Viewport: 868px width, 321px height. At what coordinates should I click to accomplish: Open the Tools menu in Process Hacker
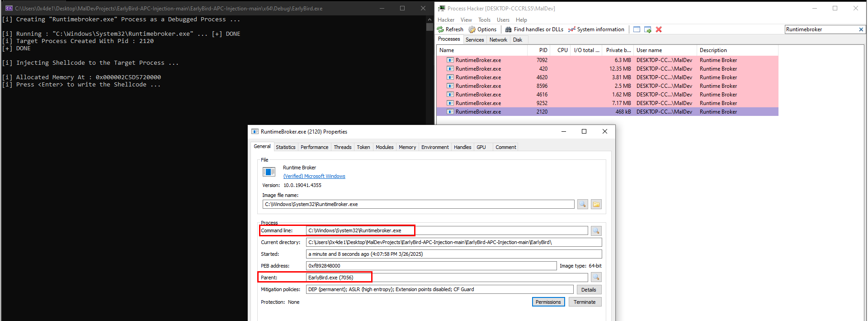click(x=484, y=20)
